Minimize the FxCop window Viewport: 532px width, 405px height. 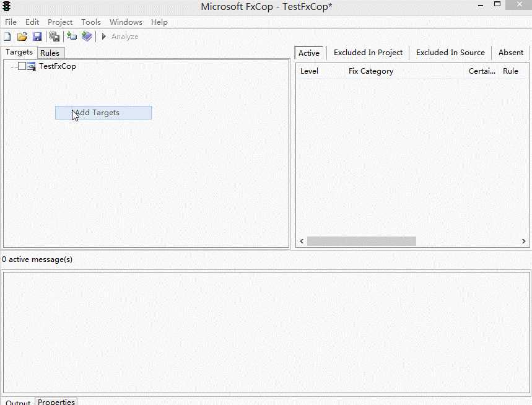(x=481, y=6)
